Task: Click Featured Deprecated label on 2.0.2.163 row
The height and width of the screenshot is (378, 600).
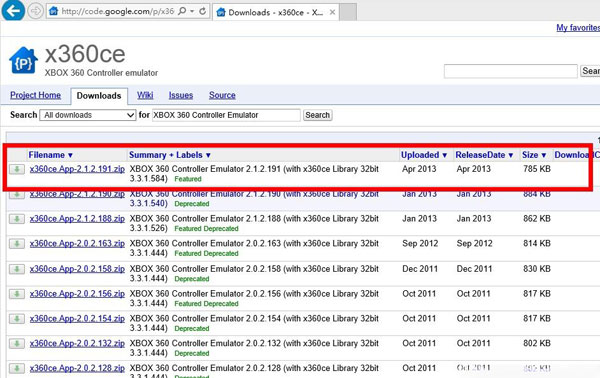Action: click(207, 254)
